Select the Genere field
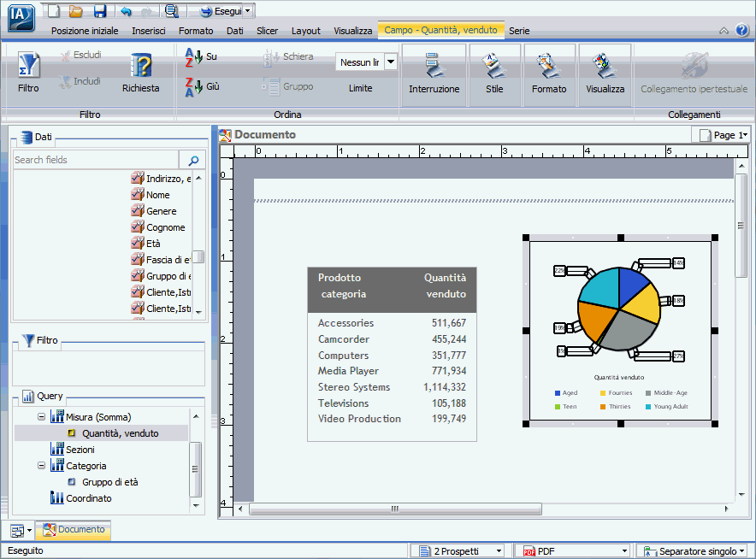Viewport: 756px width, 559px height. point(161,212)
